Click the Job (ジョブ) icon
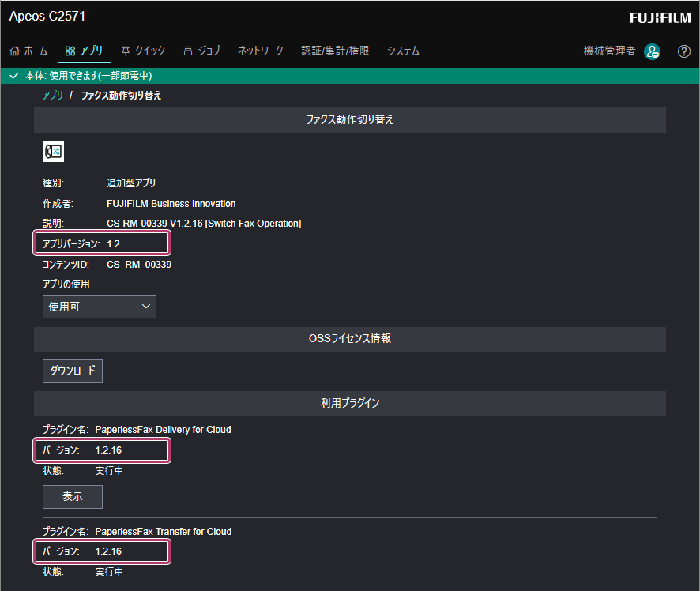The height and width of the screenshot is (591, 700). point(188,51)
